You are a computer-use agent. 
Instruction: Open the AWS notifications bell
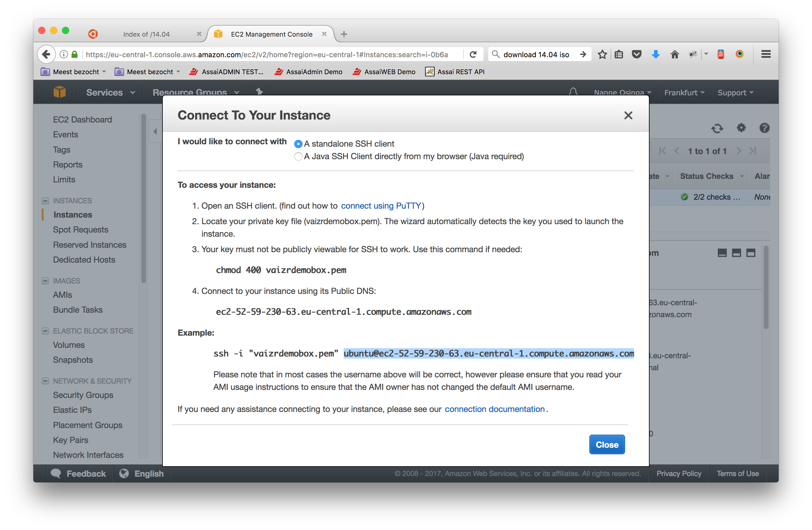[573, 92]
